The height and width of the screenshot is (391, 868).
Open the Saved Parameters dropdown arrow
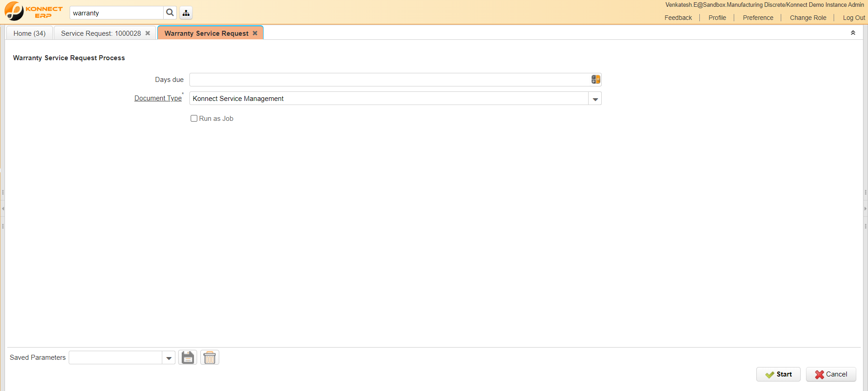(x=169, y=358)
